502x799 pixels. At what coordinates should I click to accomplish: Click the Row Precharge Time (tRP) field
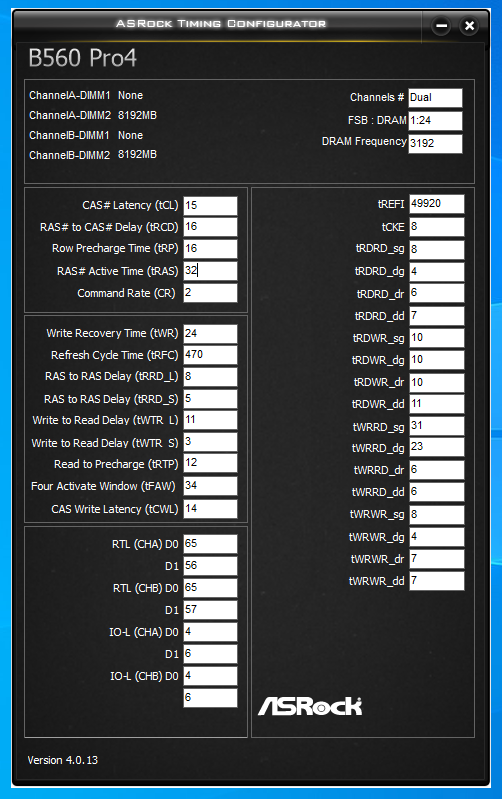[210, 249]
